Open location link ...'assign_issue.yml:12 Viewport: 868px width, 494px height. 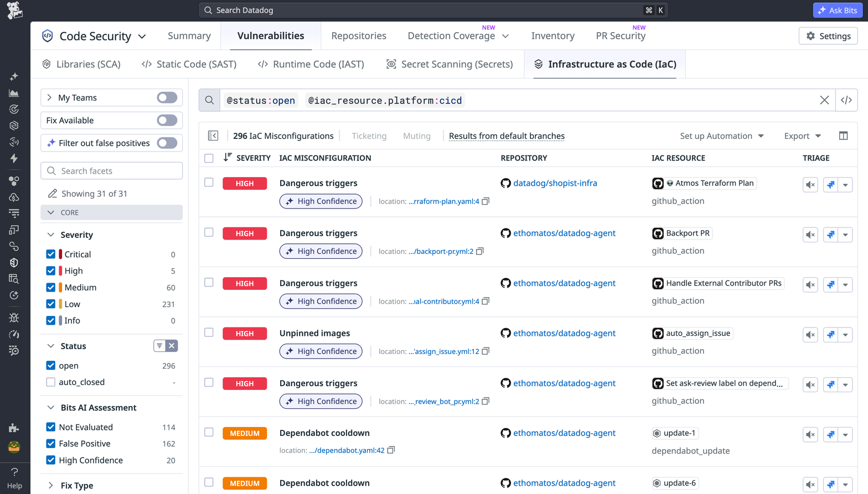pyautogui.click(x=444, y=351)
